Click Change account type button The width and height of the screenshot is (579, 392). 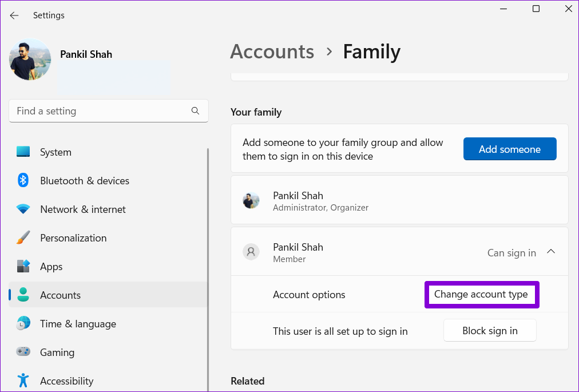click(481, 295)
